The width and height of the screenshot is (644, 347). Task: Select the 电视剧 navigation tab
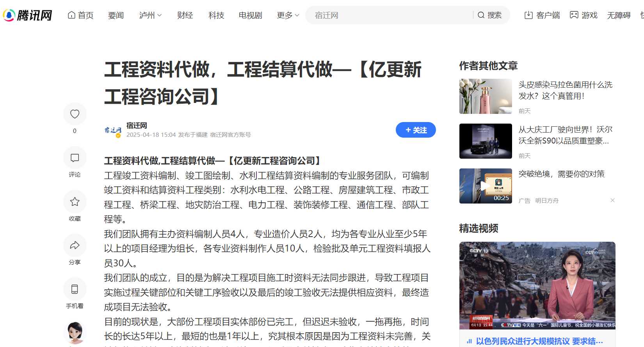point(250,15)
